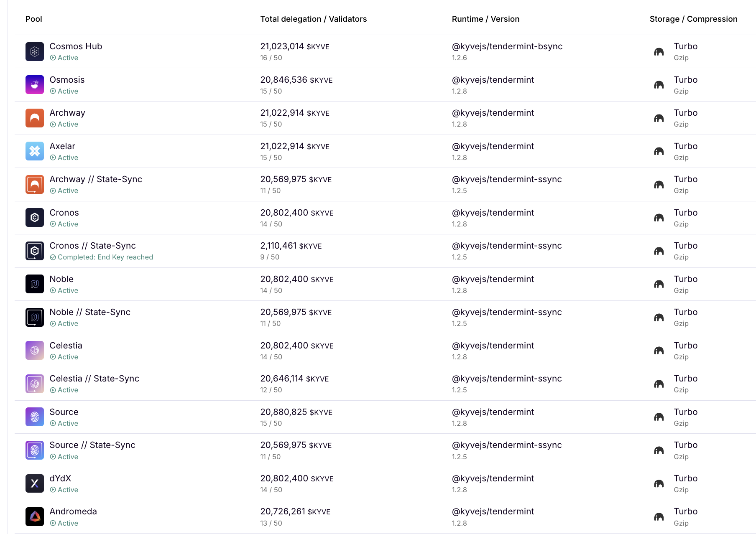This screenshot has height=534, width=756.
Task: Click the Completed: End Key reached status
Action: (x=102, y=257)
